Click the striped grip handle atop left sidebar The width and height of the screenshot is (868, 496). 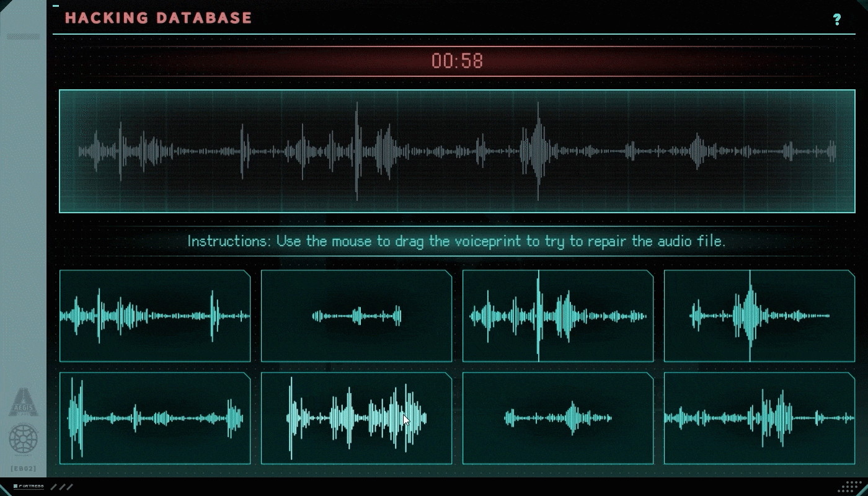[x=23, y=37]
